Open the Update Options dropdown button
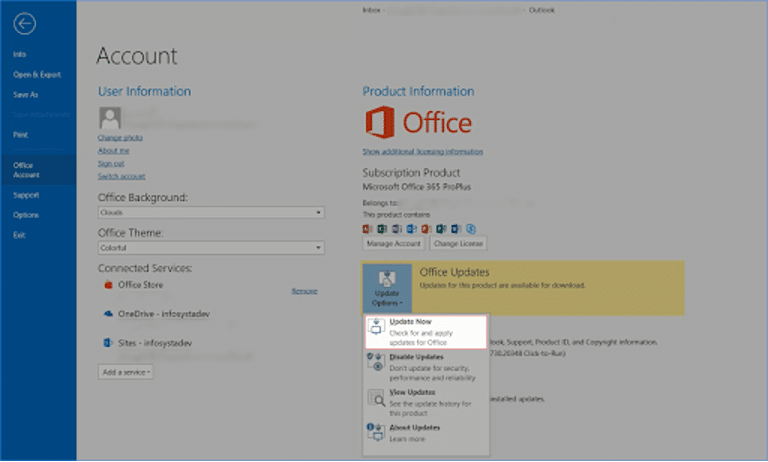The width and height of the screenshot is (768, 462). (387, 289)
